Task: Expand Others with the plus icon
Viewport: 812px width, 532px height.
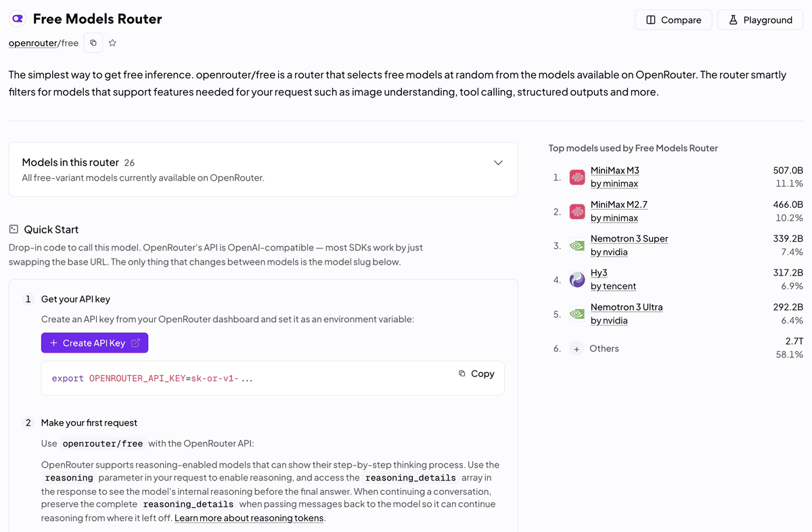Action: (577, 349)
